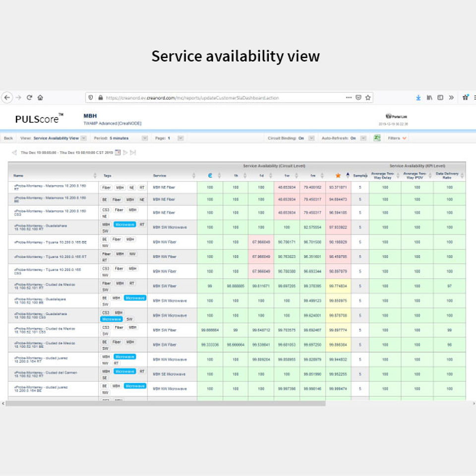
Task: Open vProbe-Monterrey Tijuana 10.200.0.165 BE row
Action: (51, 242)
